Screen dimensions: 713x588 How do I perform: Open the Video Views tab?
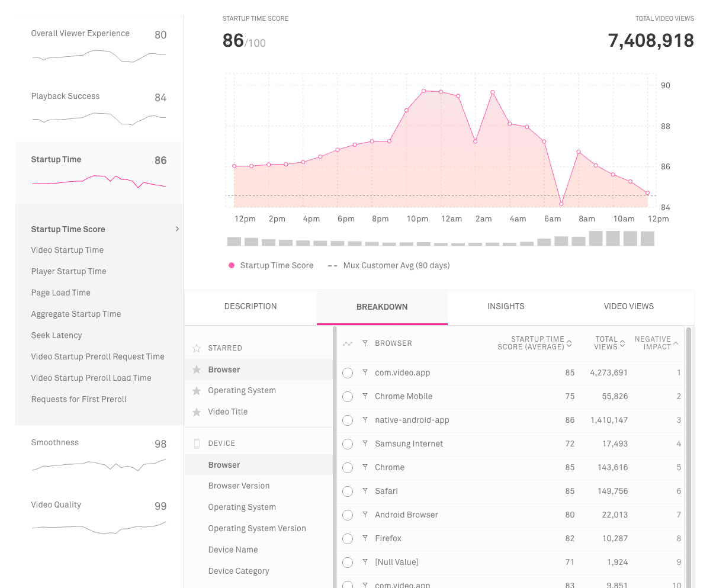(628, 307)
